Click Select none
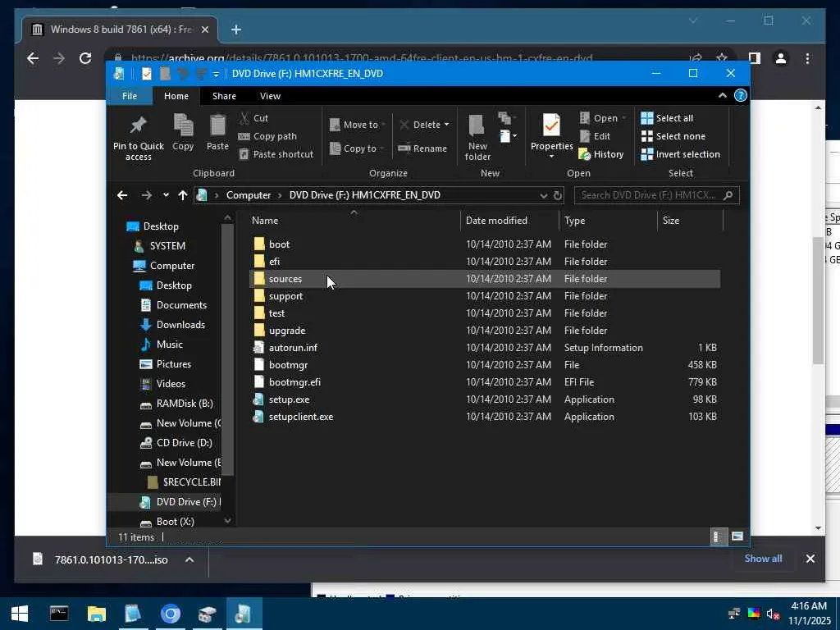 point(673,136)
